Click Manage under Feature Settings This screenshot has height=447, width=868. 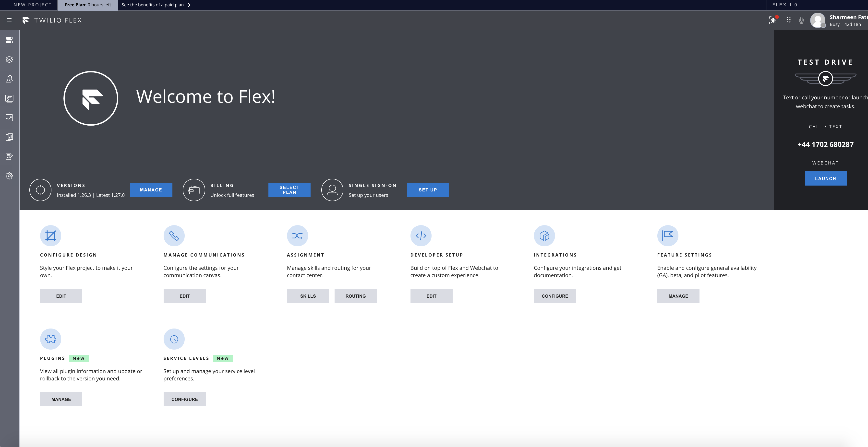pyautogui.click(x=678, y=296)
